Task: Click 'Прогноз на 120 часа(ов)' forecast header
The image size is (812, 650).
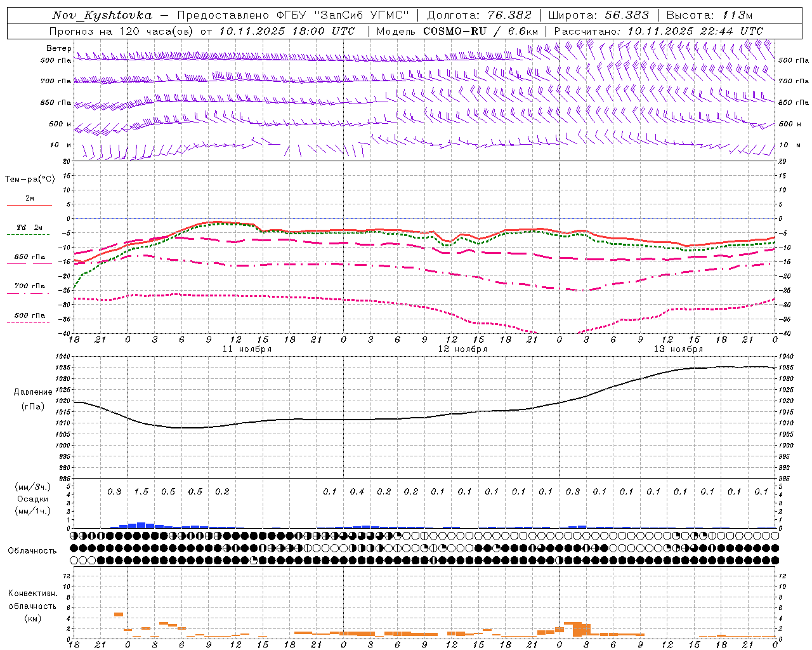Action: [121, 31]
